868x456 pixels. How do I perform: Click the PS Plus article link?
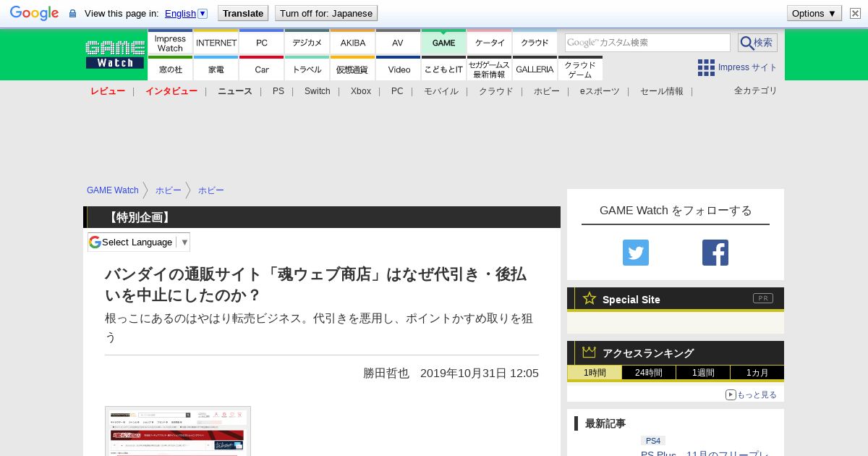click(705, 453)
